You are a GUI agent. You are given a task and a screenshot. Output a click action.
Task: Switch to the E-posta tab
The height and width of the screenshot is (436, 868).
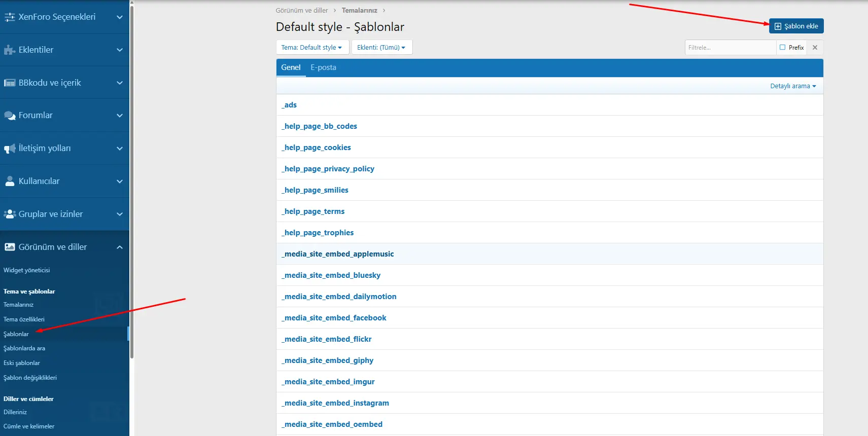pyautogui.click(x=323, y=67)
